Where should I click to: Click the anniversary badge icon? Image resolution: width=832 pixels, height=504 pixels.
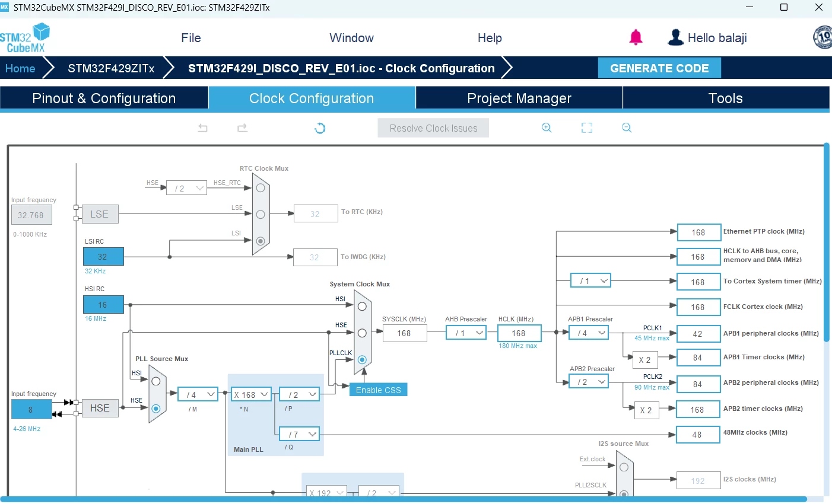[823, 37]
